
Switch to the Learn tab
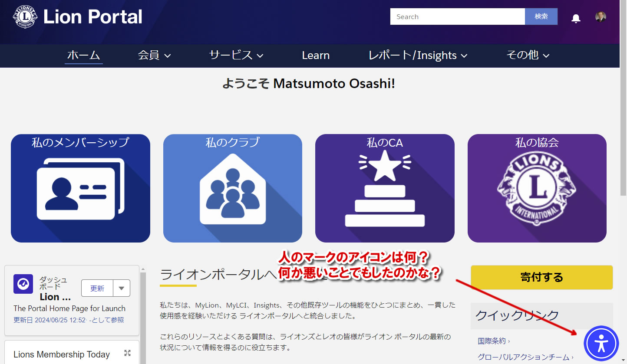(316, 56)
